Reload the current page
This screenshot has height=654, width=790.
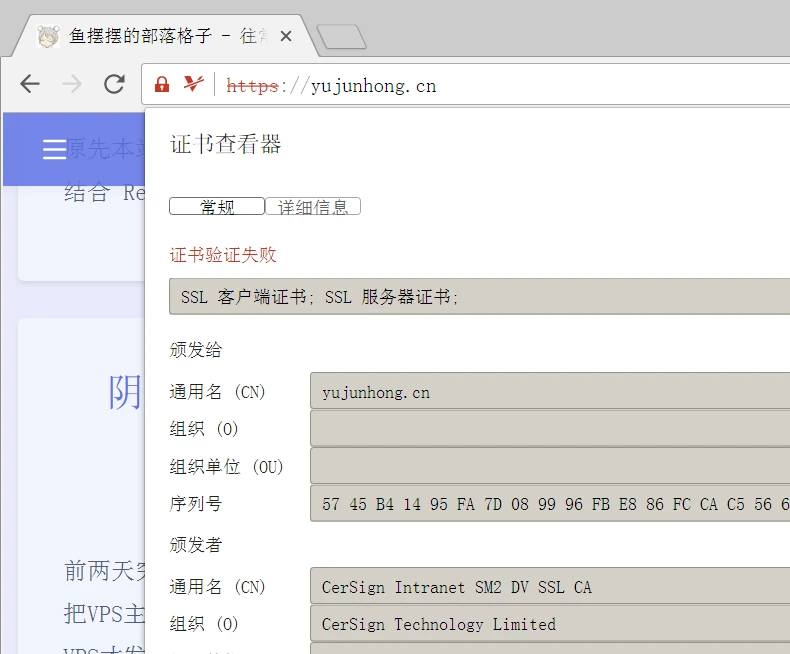coord(115,84)
